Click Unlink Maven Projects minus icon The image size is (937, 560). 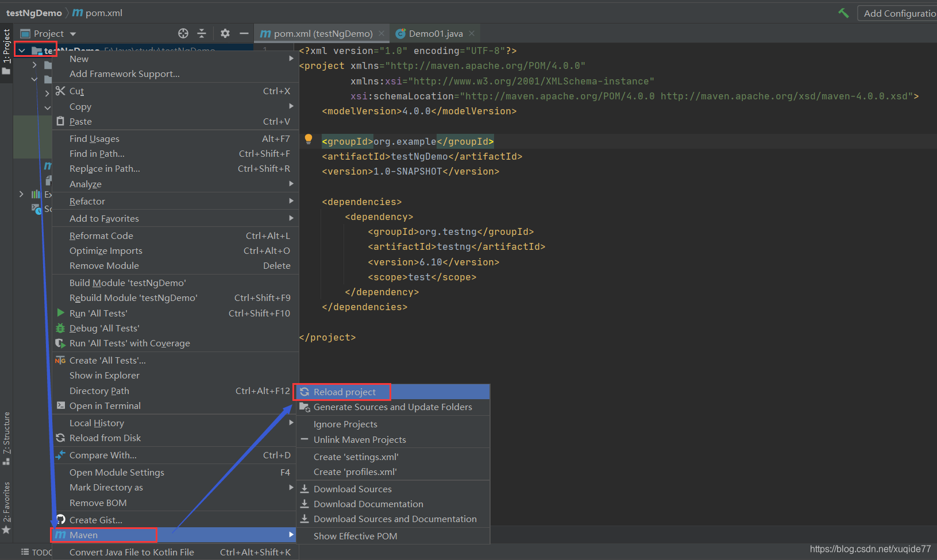(x=304, y=439)
